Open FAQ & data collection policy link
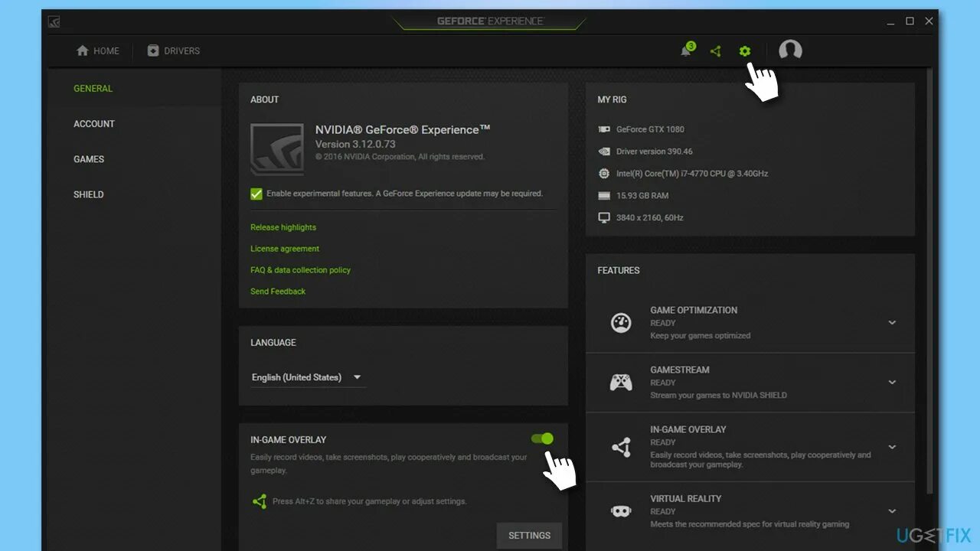Viewport: 980px width, 551px height. [x=300, y=270]
